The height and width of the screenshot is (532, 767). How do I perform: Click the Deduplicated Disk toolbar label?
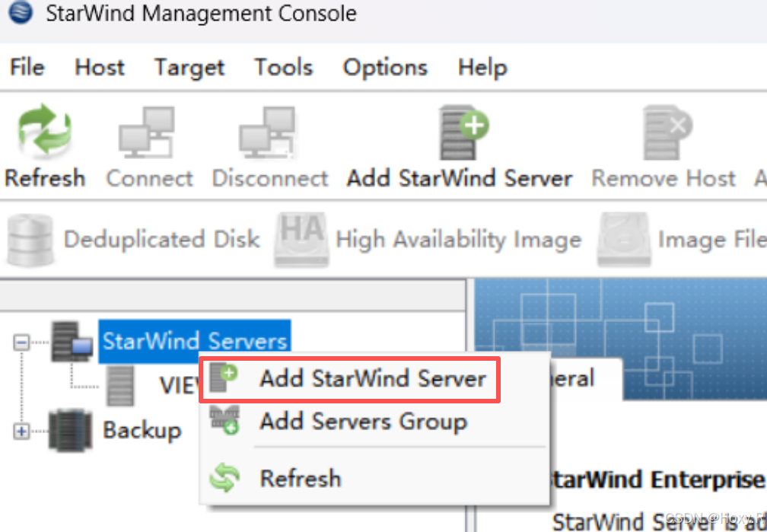point(161,239)
